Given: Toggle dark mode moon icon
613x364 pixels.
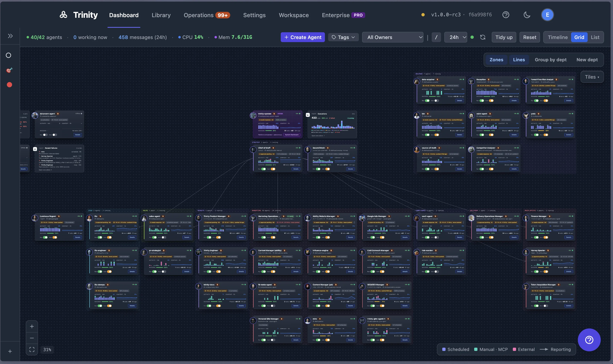Looking at the screenshot, I should [x=527, y=15].
